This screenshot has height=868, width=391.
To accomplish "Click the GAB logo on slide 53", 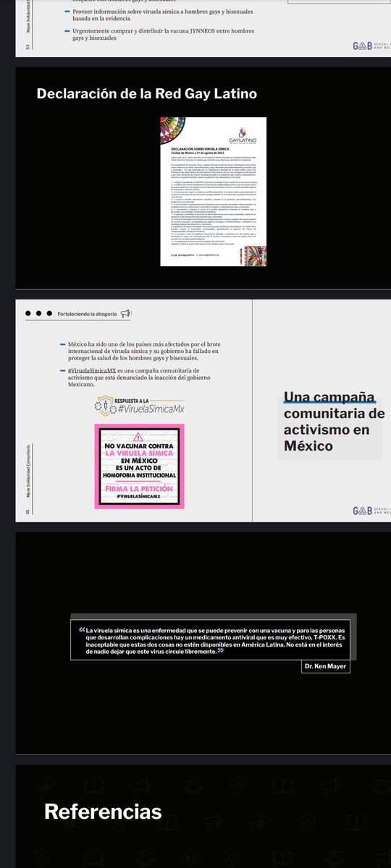I will point(371,46).
